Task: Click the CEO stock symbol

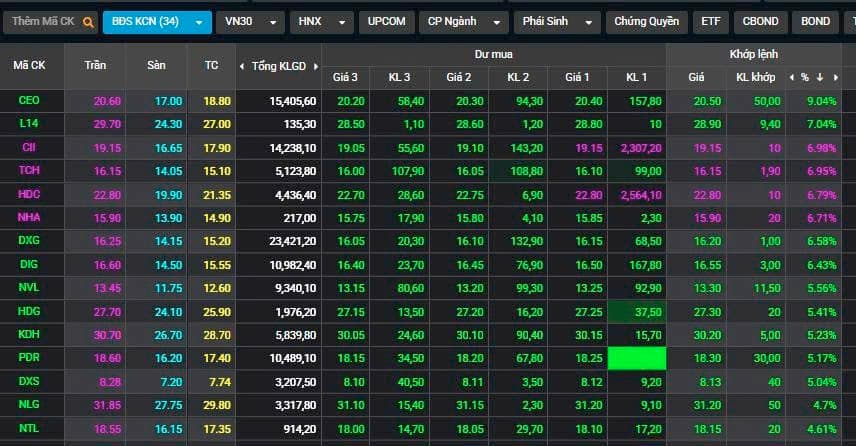Action: 29,101
